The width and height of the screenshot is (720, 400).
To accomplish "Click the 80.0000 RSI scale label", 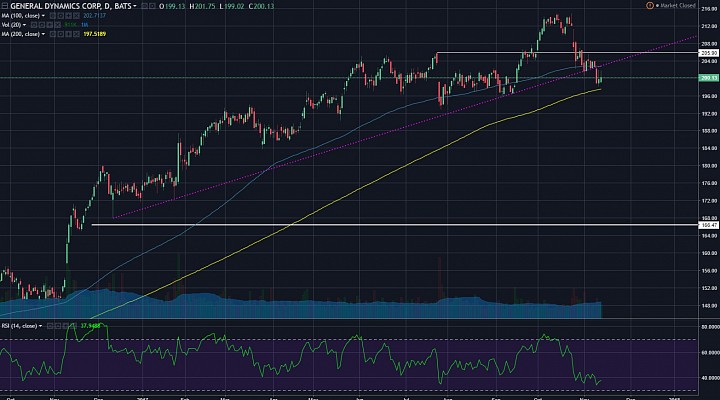I will pyautogui.click(x=710, y=327).
